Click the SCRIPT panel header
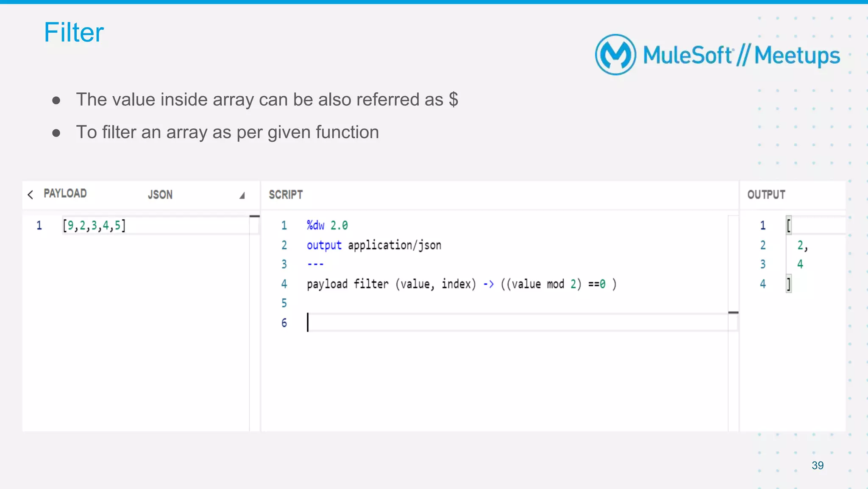868x489 pixels. pos(286,195)
